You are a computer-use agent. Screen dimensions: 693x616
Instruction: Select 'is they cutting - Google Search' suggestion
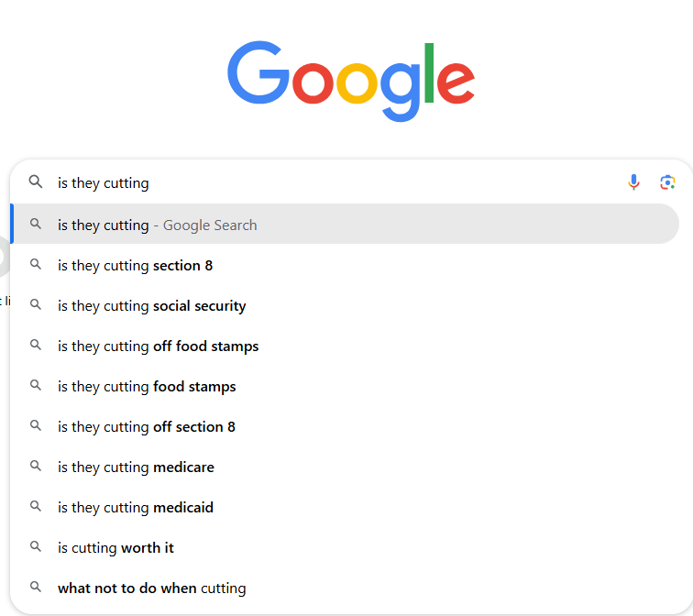(157, 225)
